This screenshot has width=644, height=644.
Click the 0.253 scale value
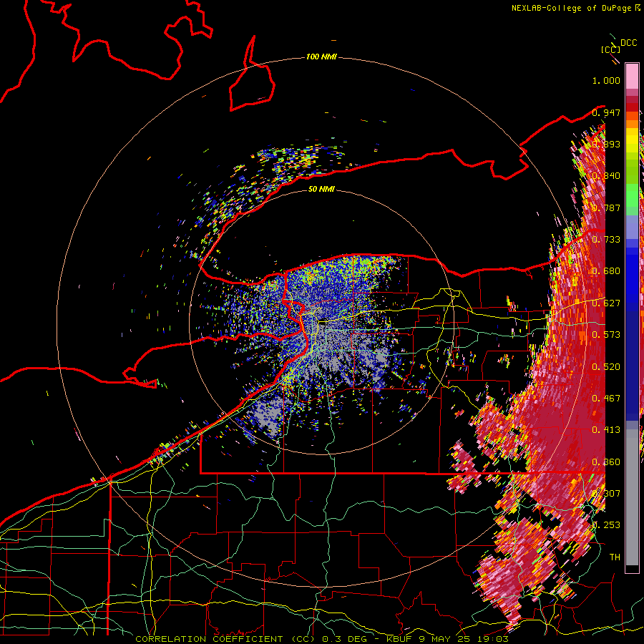[606, 525]
